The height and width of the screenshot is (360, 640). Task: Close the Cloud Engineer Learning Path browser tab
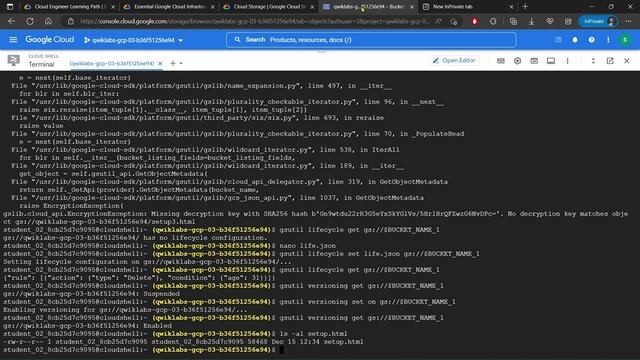[113, 7]
